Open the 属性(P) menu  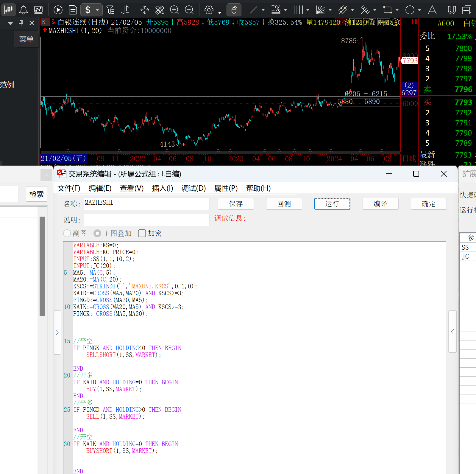(x=226, y=188)
